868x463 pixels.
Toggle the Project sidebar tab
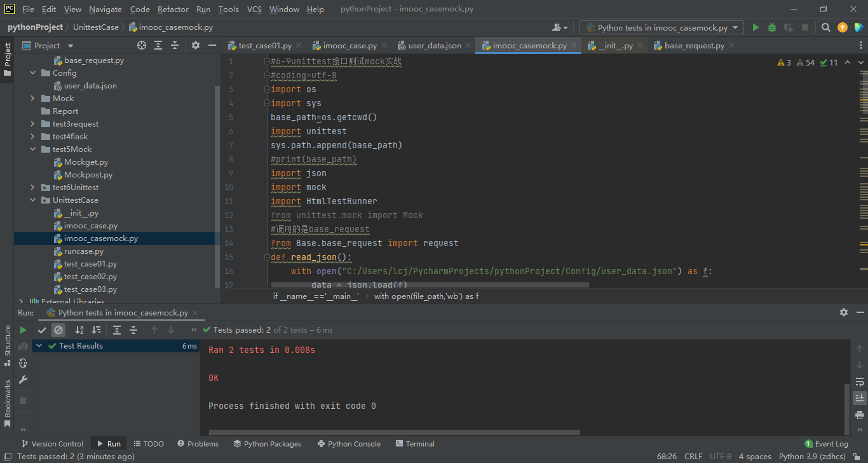(8, 59)
